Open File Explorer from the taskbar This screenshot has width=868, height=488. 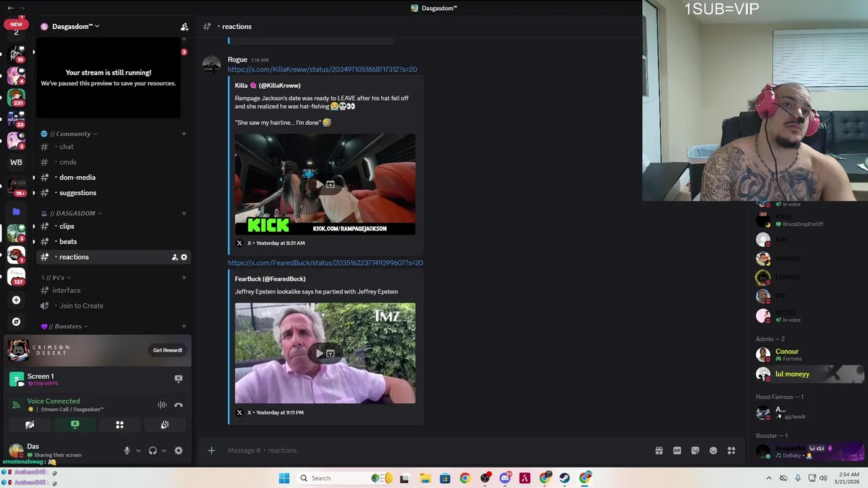pos(425,479)
